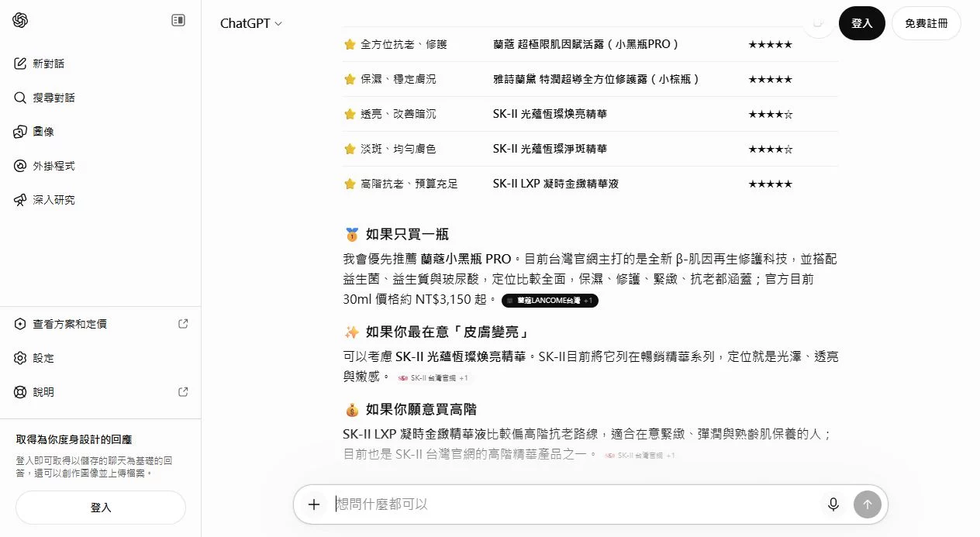Open 深入研究 in the sidebar
980x537 pixels.
point(101,200)
